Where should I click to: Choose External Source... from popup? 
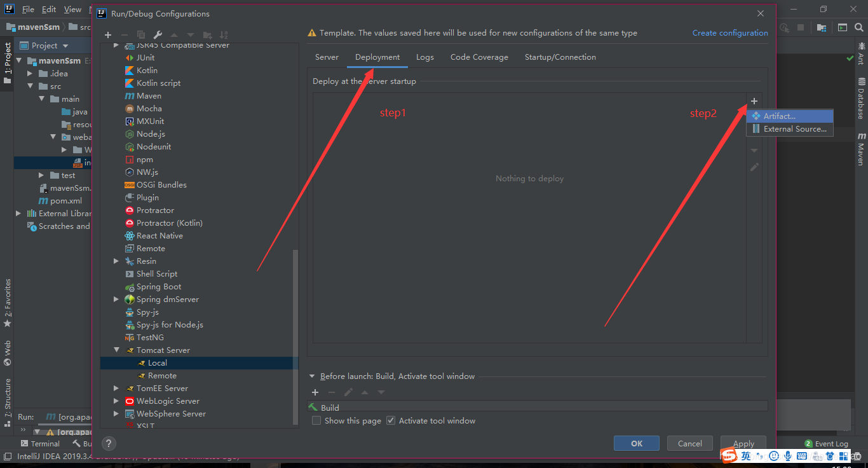pos(790,129)
